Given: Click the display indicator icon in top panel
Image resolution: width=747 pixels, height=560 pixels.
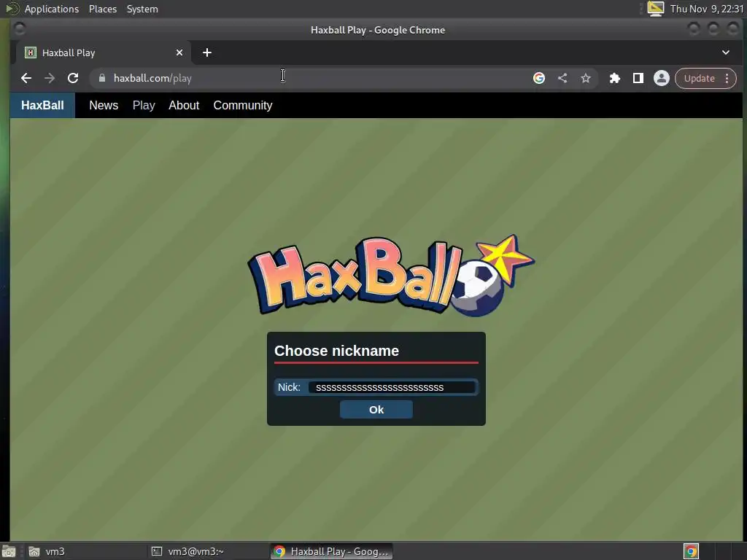Looking at the screenshot, I should click(x=656, y=9).
